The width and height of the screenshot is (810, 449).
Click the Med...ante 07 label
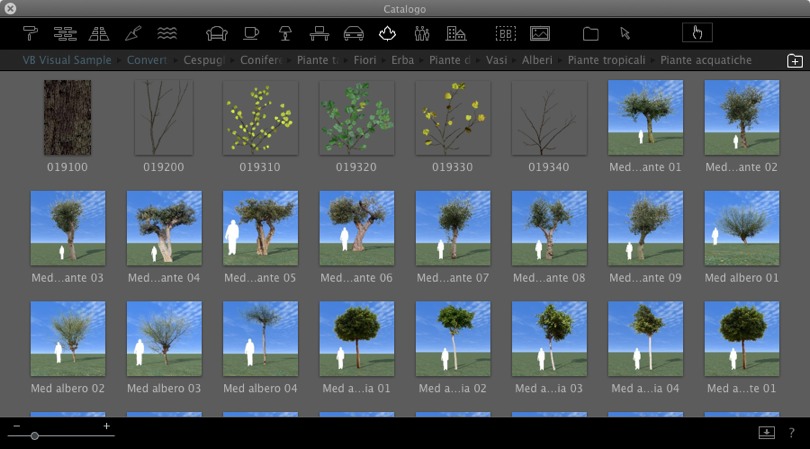pyautogui.click(x=453, y=278)
